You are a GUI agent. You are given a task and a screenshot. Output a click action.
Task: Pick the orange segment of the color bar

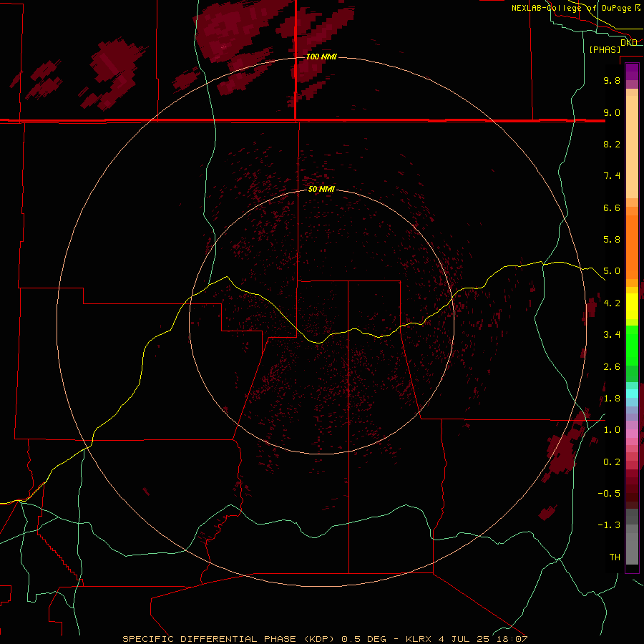click(632, 246)
